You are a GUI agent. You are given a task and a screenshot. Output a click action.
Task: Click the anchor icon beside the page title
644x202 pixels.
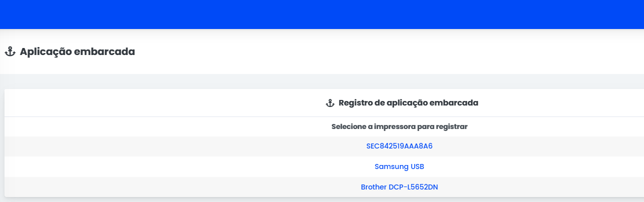click(9, 51)
